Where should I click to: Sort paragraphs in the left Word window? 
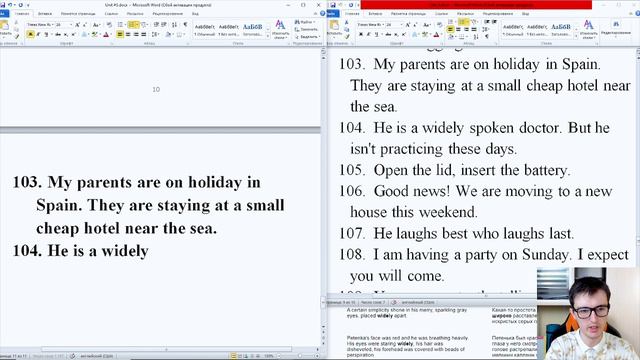[174, 24]
